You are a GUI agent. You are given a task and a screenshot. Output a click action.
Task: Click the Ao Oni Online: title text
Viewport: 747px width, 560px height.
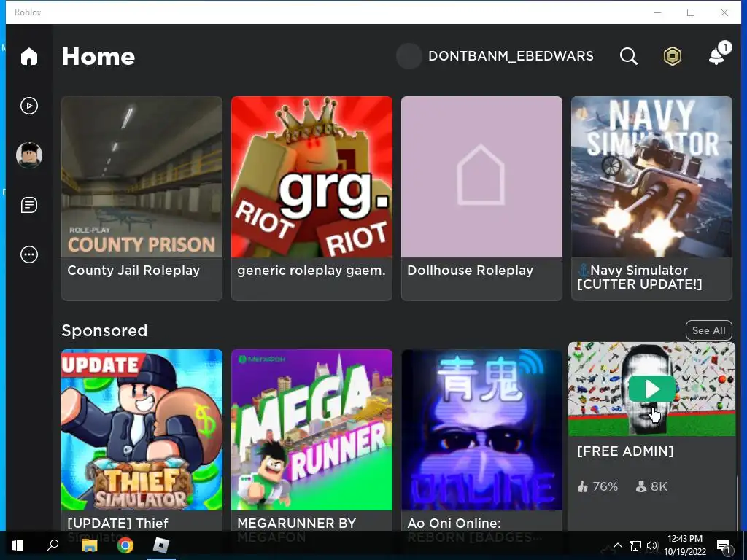(454, 524)
